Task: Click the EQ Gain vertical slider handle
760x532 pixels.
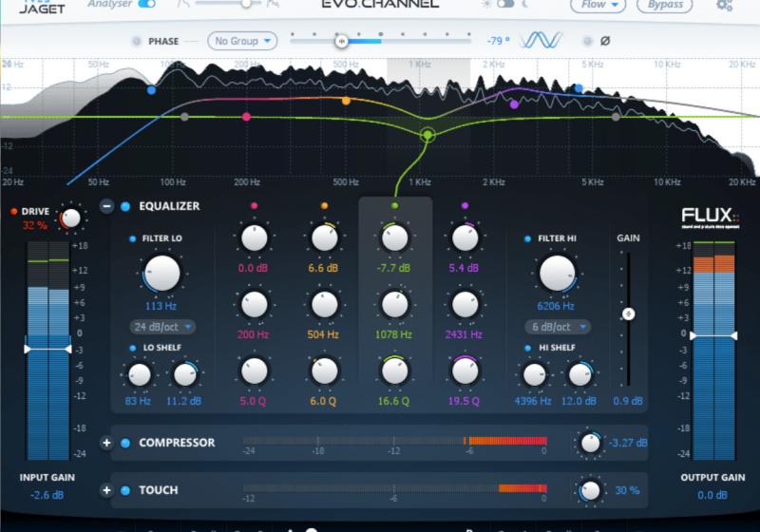Action: 628,313
